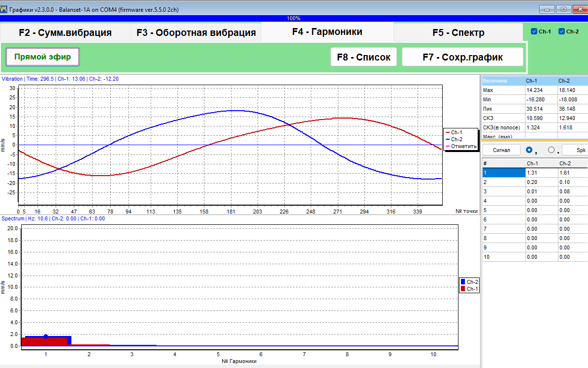Click Max Ch-2 value 18.140
Viewport: 588px width, 368px height.
coord(573,90)
